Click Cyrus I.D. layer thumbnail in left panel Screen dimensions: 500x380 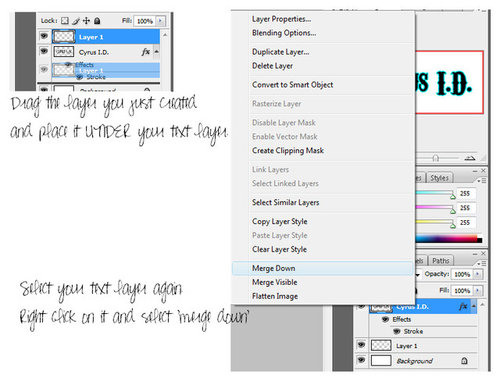click(x=64, y=52)
